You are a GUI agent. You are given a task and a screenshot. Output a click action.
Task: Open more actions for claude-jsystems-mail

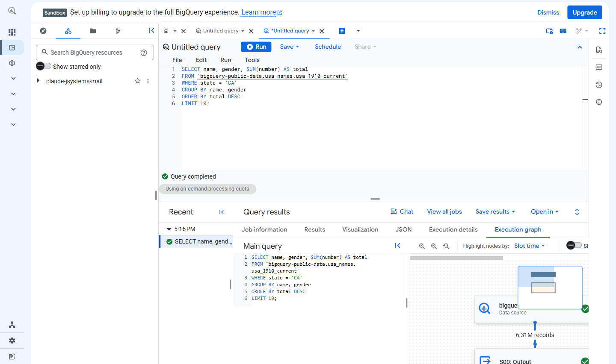pos(148,81)
